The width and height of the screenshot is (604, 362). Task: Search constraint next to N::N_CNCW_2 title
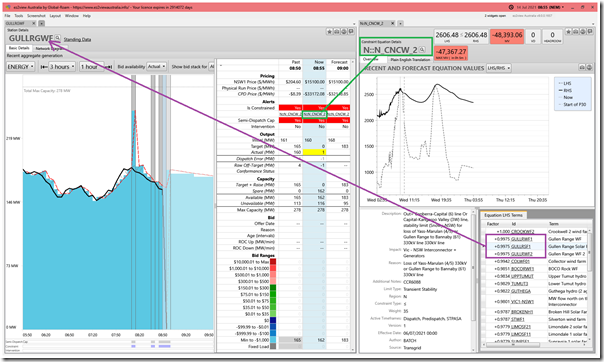pos(422,49)
